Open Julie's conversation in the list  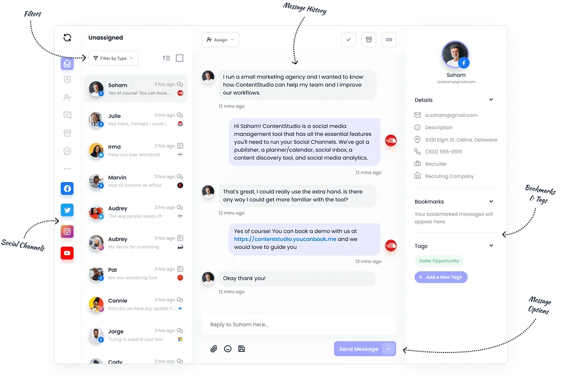(x=136, y=120)
